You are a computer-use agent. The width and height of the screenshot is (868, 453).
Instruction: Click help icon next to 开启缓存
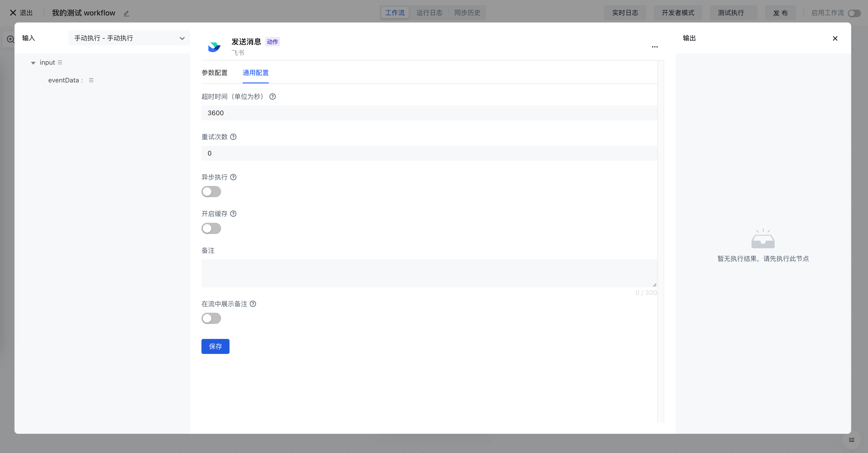233,214
